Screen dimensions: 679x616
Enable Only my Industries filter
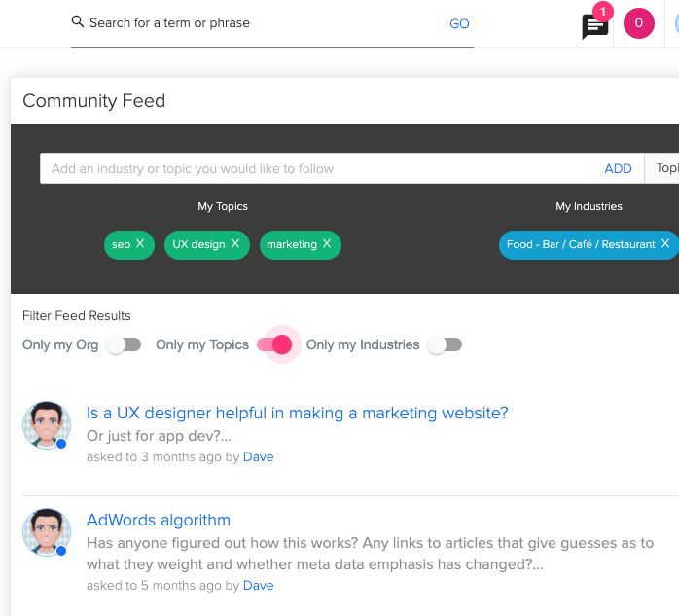[445, 344]
